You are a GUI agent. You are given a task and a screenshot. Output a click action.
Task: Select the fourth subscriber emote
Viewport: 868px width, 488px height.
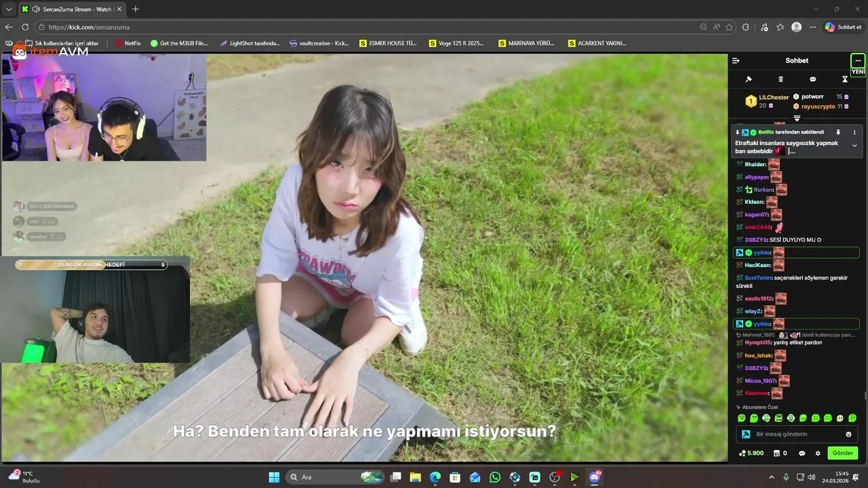778,418
